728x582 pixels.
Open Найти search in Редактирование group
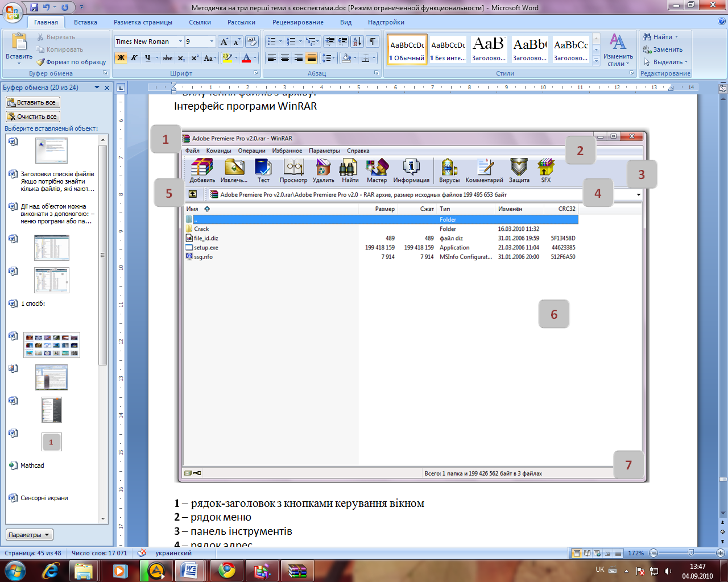(661, 37)
